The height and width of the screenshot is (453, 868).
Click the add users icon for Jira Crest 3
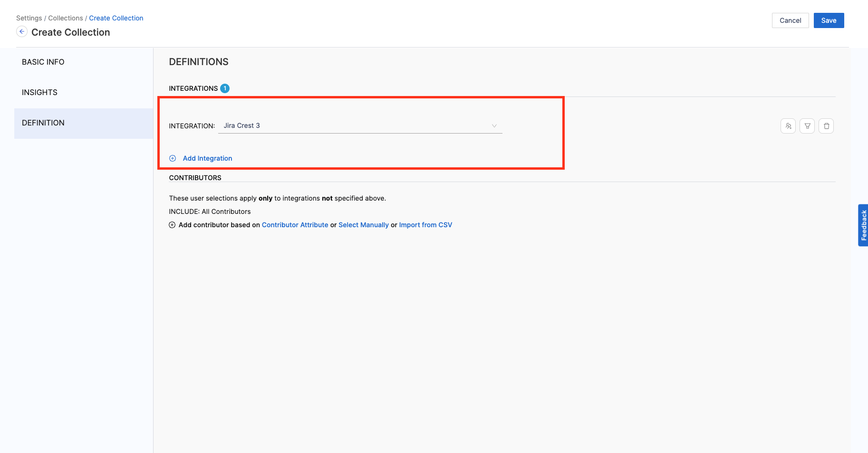point(788,126)
